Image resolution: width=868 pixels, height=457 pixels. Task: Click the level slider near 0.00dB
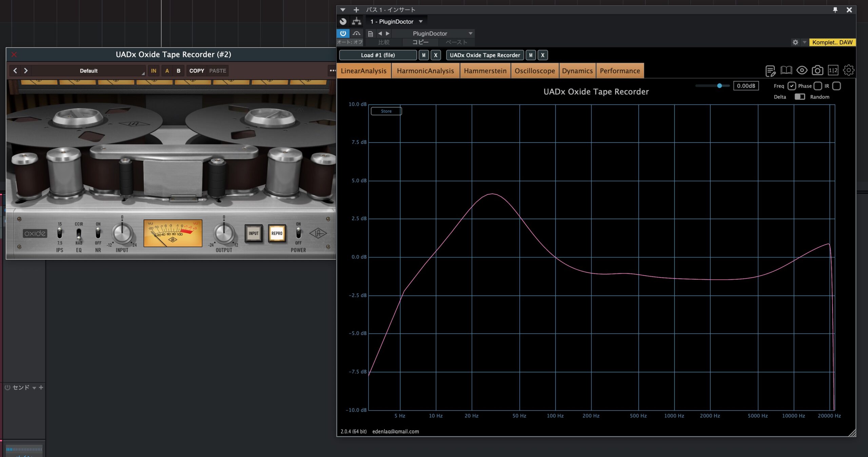click(x=719, y=86)
